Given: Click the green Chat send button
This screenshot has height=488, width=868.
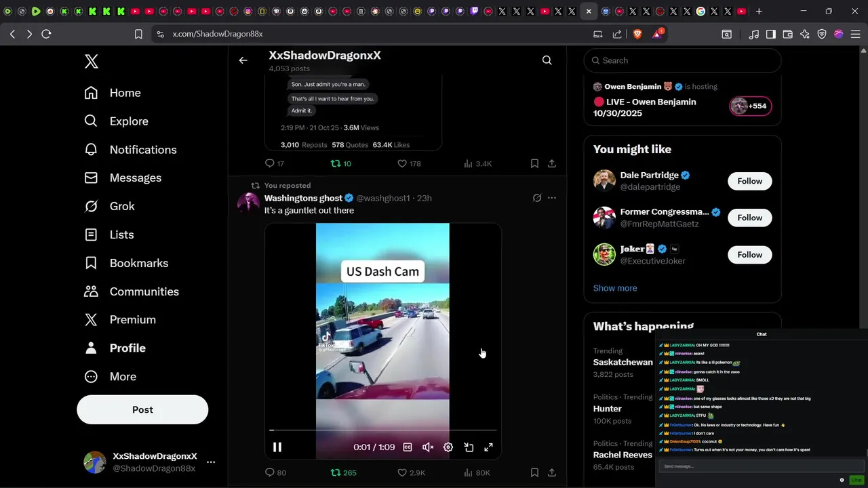Looking at the screenshot, I should (x=856, y=480).
